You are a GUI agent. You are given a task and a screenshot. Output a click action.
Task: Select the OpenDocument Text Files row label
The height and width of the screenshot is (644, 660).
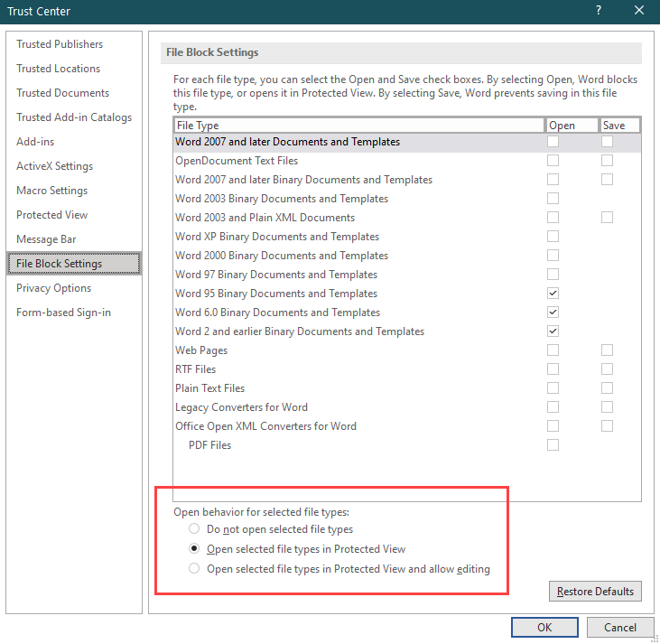(237, 161)
